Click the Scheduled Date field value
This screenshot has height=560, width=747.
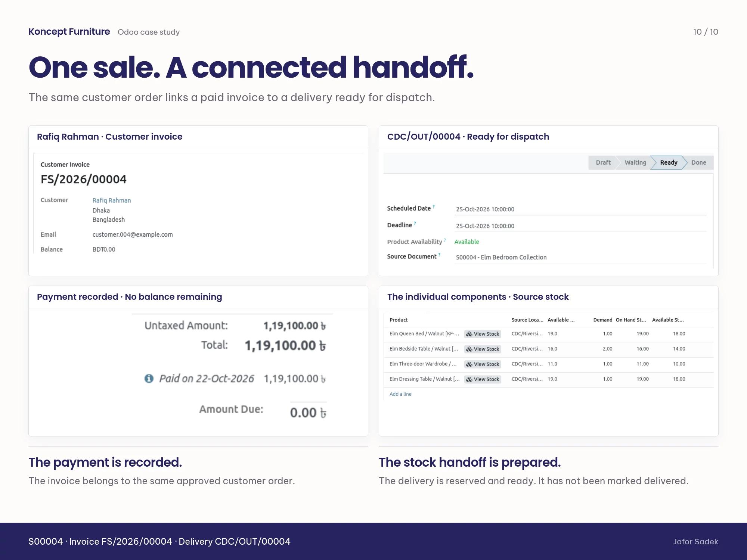point(580,209)
